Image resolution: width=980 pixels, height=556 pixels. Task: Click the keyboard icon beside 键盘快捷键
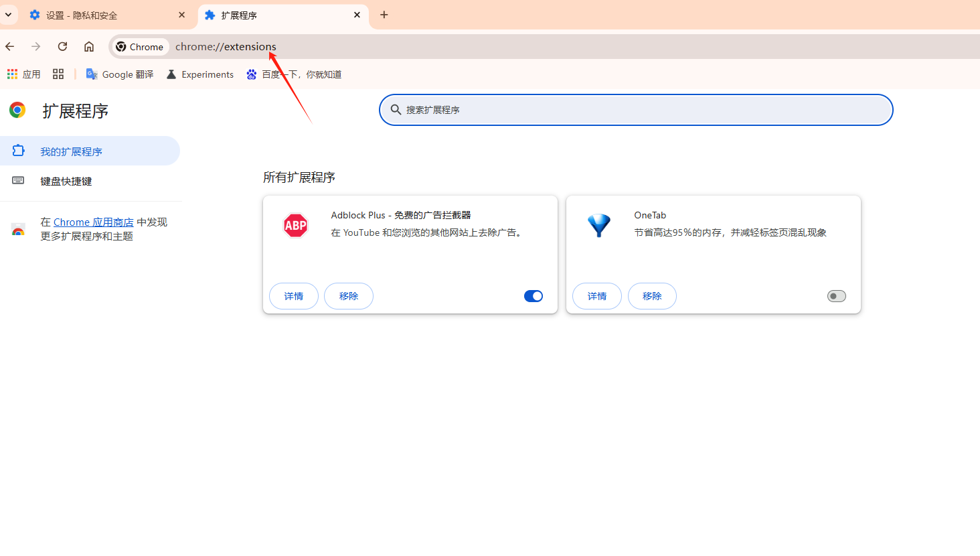pos(18,181)
